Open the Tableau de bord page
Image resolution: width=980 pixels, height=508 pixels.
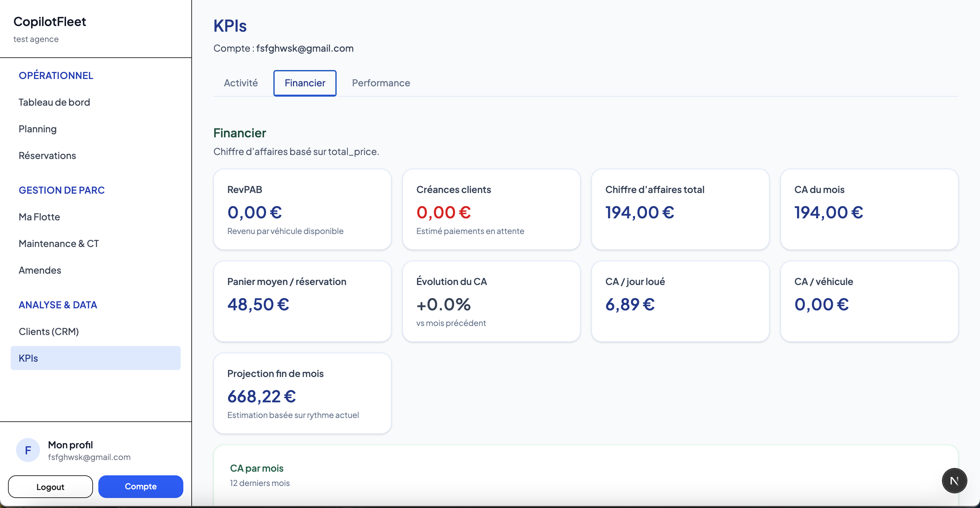click(54, 102)
